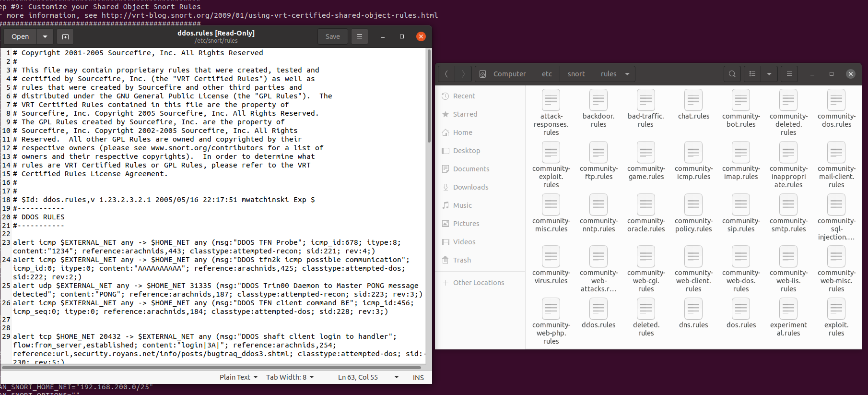Open the gedit hamburger menu

[x=359, y=36]
